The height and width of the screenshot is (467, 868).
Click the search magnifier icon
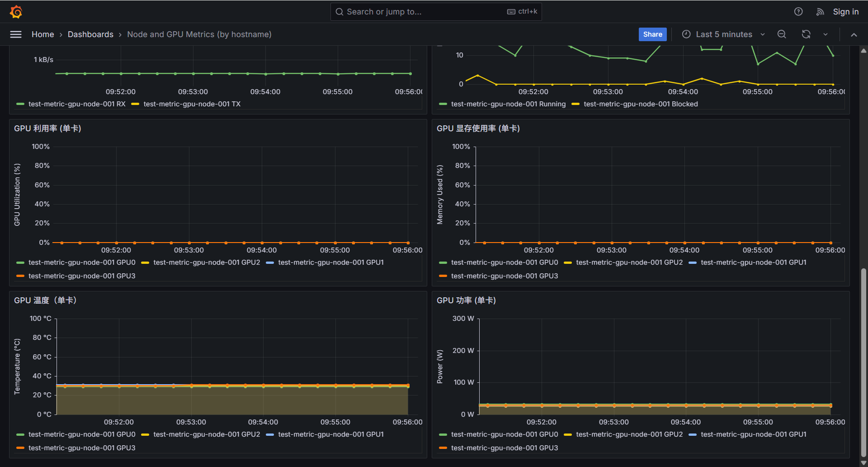(x=340, y=12)
